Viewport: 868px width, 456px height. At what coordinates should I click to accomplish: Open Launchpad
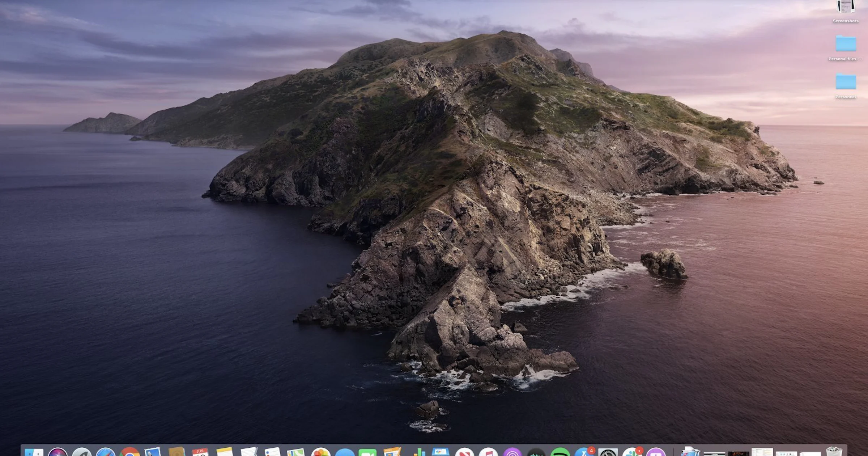pyautogui.click(x=81, y=452)
